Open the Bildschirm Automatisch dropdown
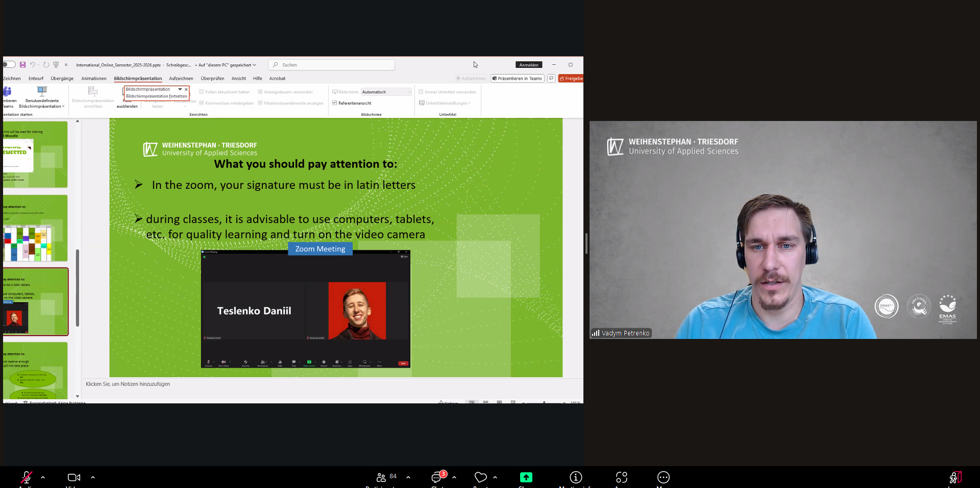The width and height of the screenshot is (980, 488). pyautogui.click(x=386, y=92)
